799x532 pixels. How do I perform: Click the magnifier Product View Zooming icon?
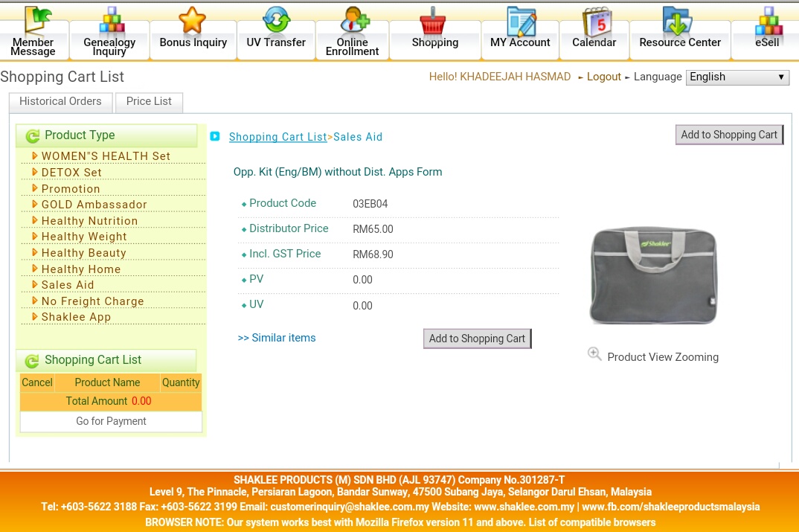594,353
